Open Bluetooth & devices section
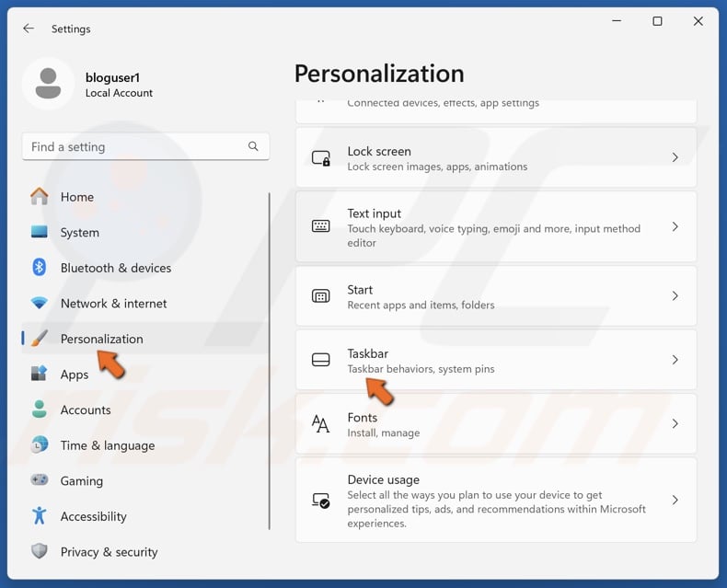The width and height of the screenshot is (727, 588). (144, 268)
